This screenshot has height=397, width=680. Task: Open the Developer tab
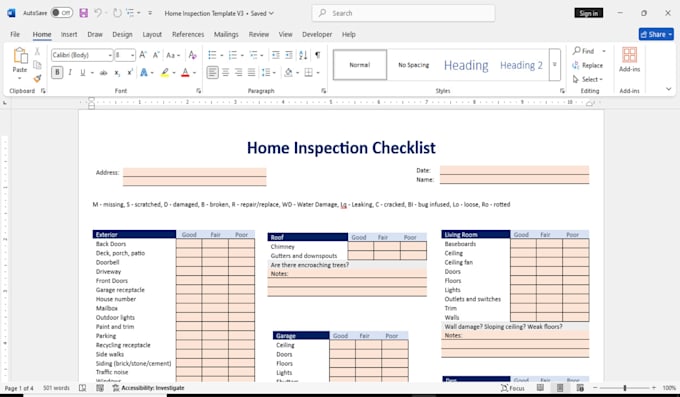click(317, 34)
